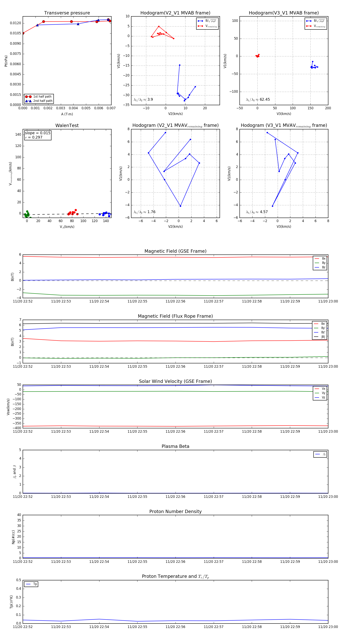Click the "Hodogram(V3_V1 MVAB frame)" title
The image size is (351, 644).
pos(284,13)
